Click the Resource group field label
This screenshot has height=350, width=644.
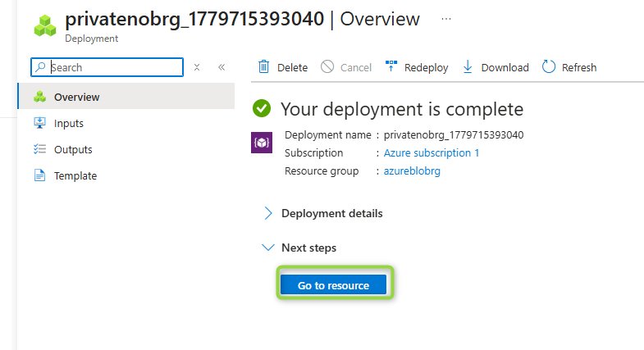pos(322,170)
